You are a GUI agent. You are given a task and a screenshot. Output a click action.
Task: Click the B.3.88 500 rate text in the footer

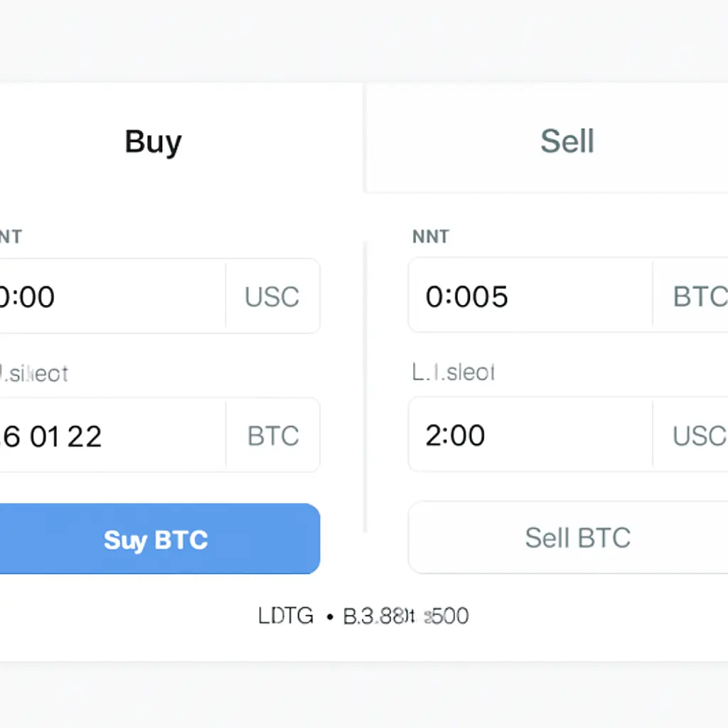(x=406, y=616)
